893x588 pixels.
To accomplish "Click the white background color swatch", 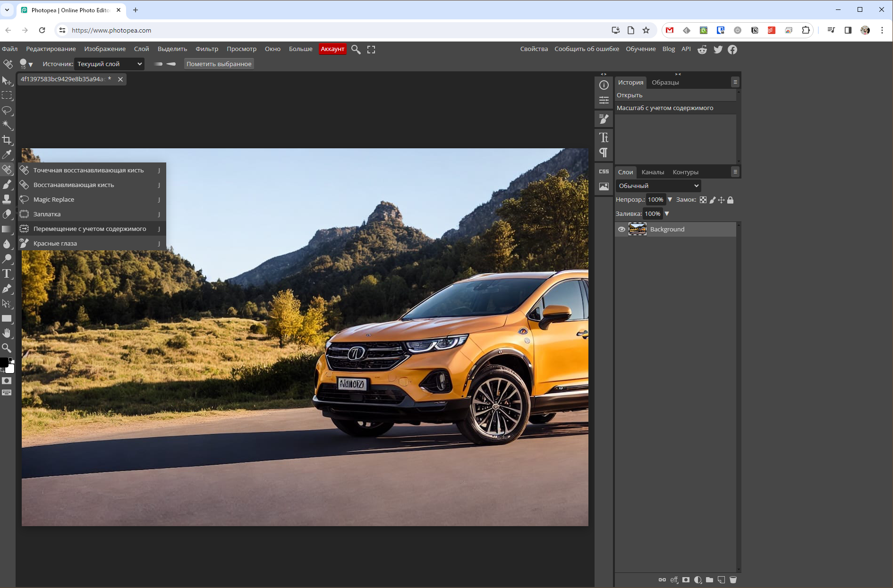I will click(10, 368).
